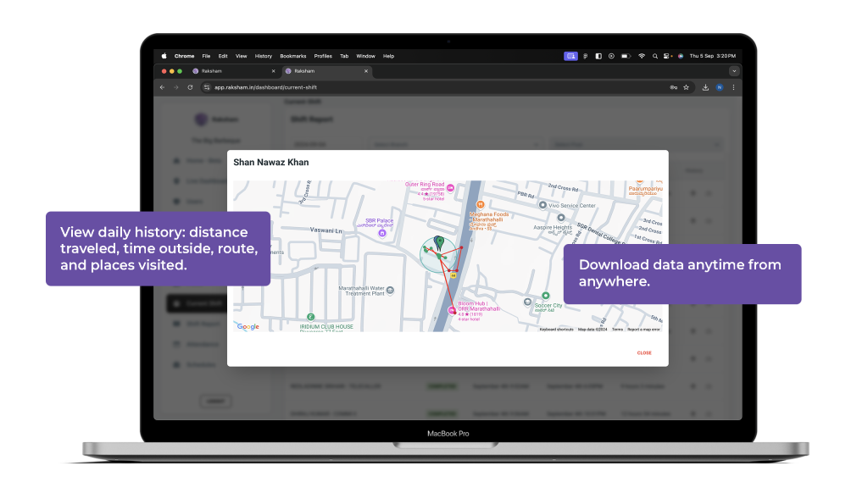
Task: Click the CLOSE button in the map dialog
Action: tap(644, 352)
